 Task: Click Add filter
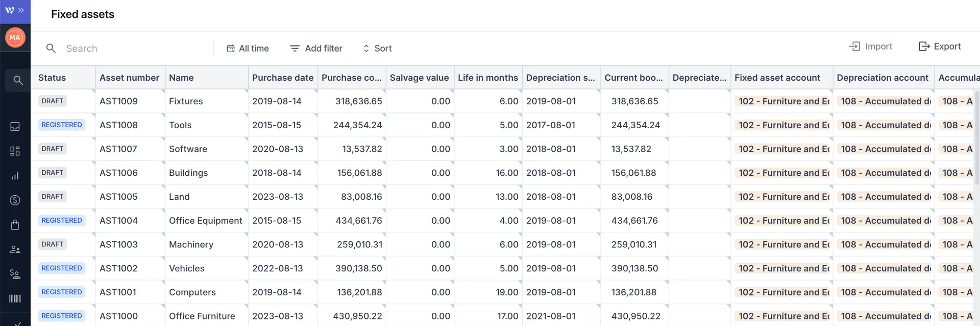point(316,49)
